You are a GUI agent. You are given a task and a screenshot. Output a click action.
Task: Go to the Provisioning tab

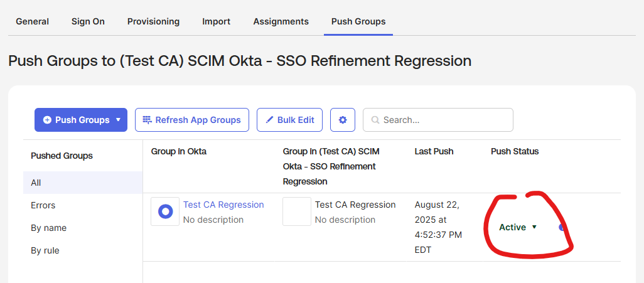pyautogui.click(x=153, y=21)
